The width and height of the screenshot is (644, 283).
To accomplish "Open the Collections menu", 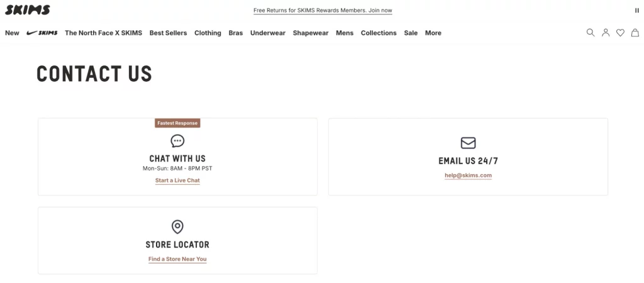I will coord(379,33).
